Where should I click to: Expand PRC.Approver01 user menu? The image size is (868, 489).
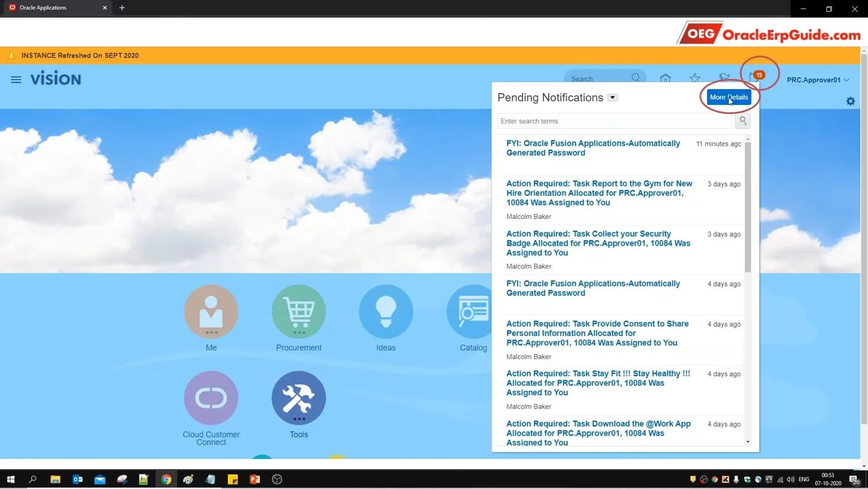(818, 80)
